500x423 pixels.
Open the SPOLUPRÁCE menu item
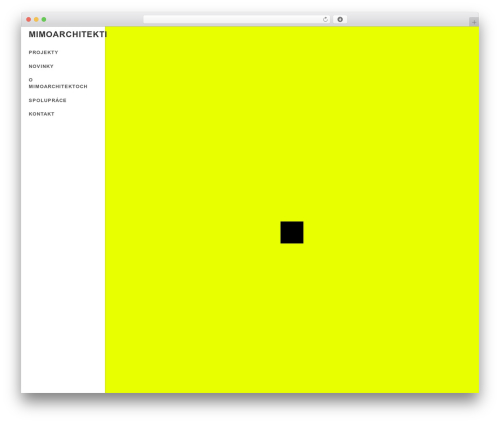click(x=47, y=100)
